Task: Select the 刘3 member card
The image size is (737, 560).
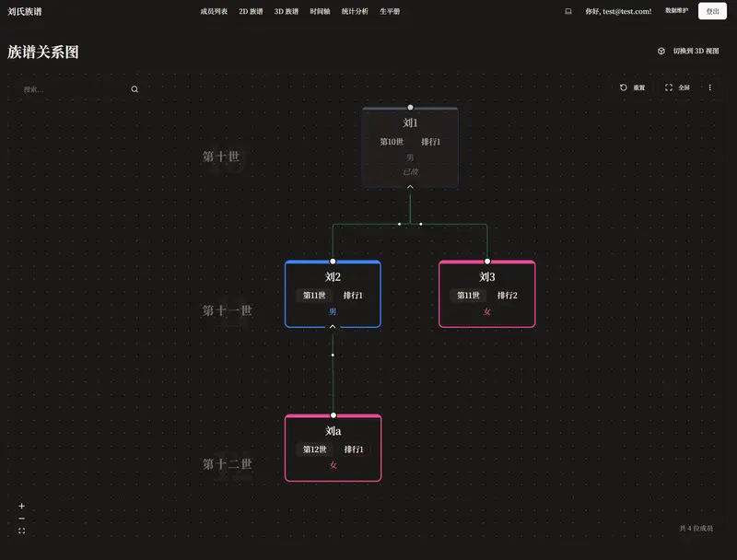Action: pos(485,294)
